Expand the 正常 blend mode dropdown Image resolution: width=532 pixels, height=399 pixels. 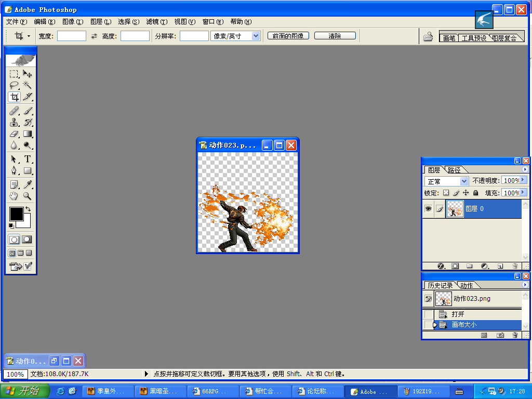click(x=464, y=181)
